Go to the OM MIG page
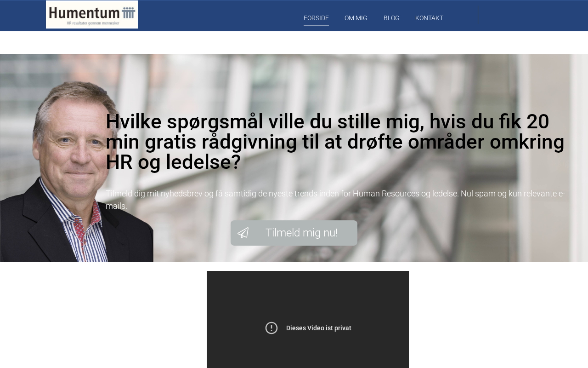 [356, 18]
